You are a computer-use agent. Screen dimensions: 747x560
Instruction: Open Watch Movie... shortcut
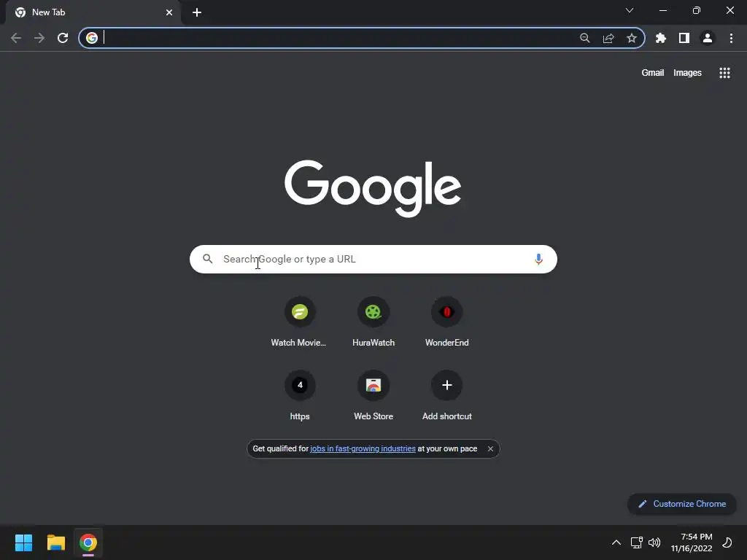[x=299, y=322]
